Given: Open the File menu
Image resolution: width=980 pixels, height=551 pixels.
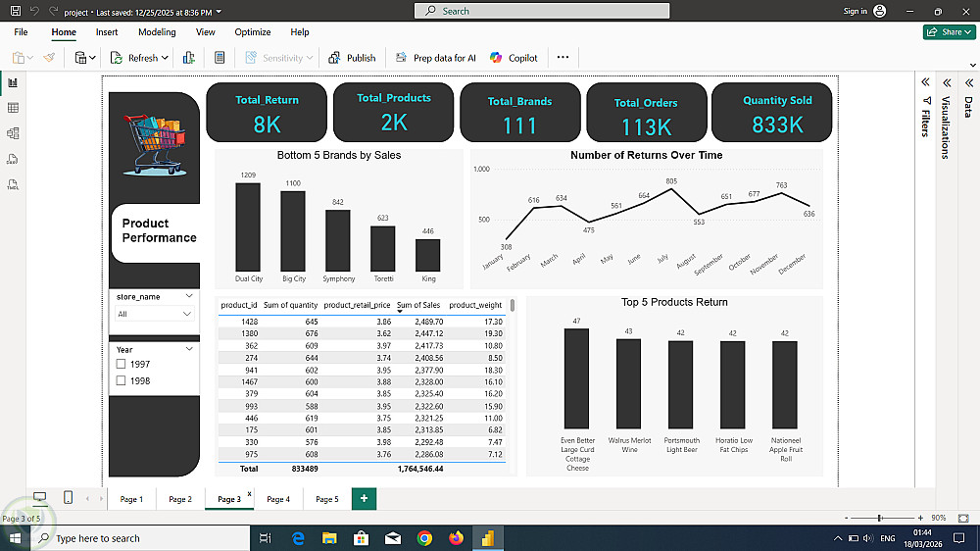Looking at the screenshot, I should (x=21, y=32).
